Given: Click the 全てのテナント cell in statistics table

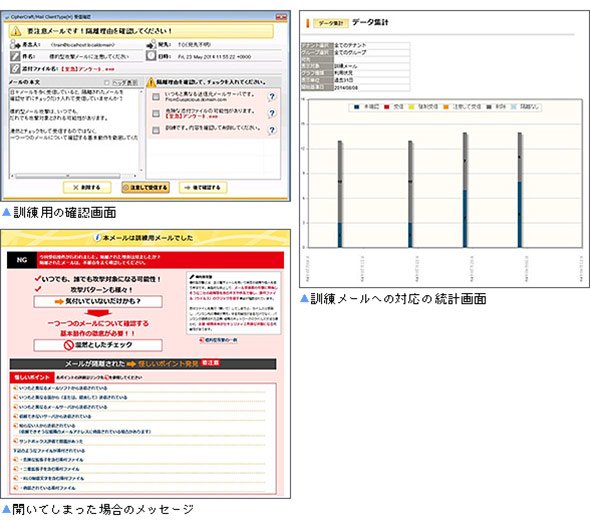Looking at the screenshot, I should tap(372, 45).
